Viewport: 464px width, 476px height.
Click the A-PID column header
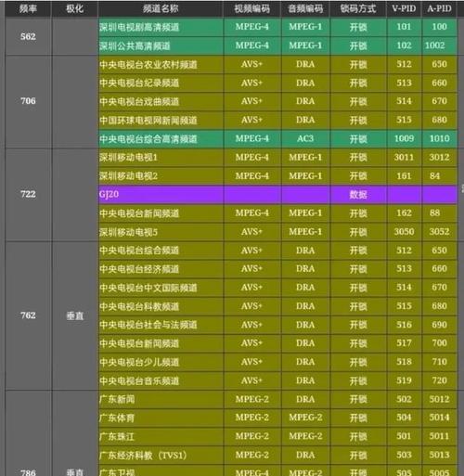click(439, 8)
